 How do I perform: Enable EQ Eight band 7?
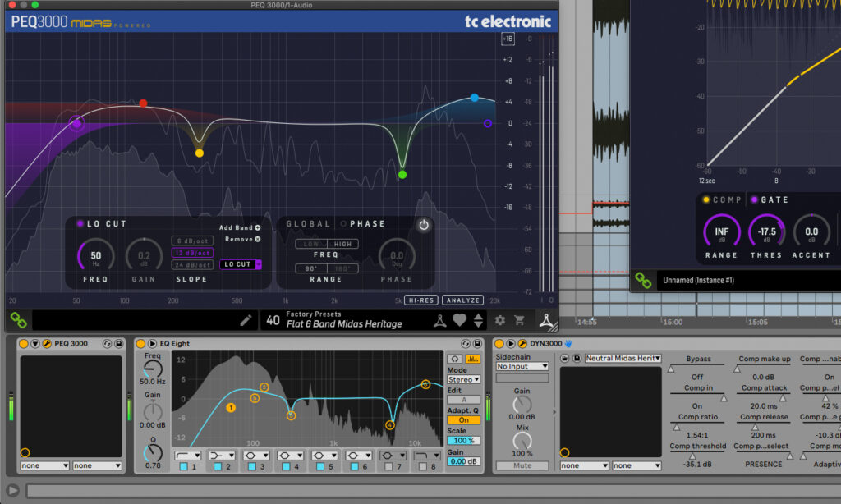[x=389, y=467]
